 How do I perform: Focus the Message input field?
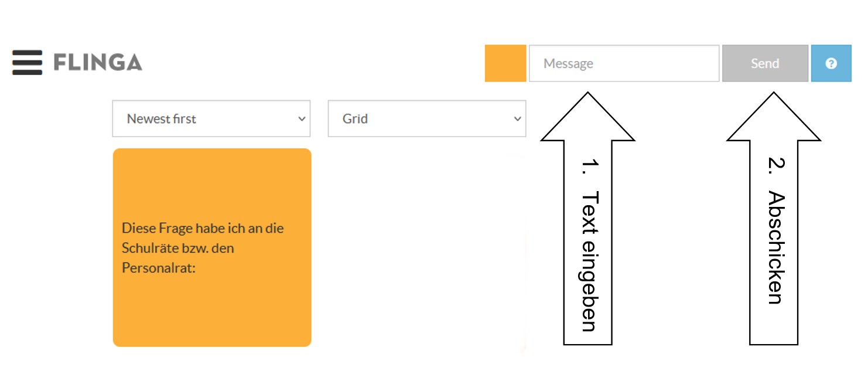click(624, 63)
